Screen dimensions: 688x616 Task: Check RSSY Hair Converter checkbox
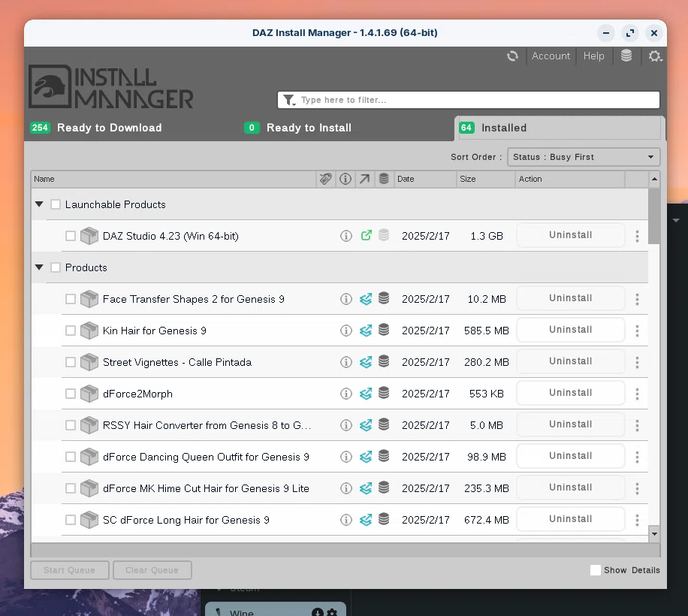(x=70, y=426)
